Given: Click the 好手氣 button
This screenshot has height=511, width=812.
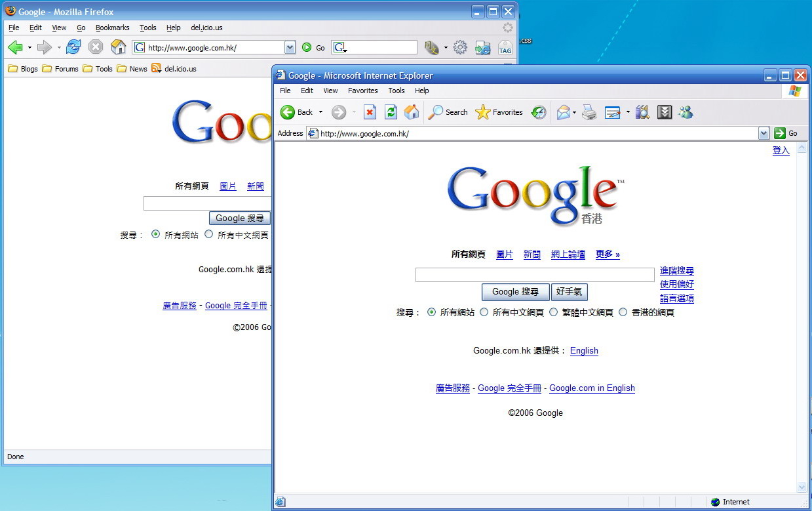Looking at the screenshot, I should point(569,292).
